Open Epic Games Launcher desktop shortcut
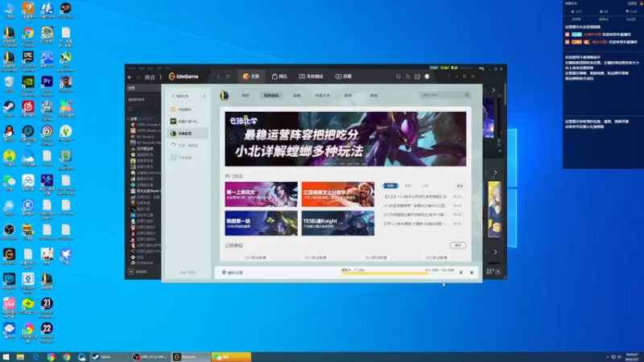644x362 pixels. [x=28, y=62]
